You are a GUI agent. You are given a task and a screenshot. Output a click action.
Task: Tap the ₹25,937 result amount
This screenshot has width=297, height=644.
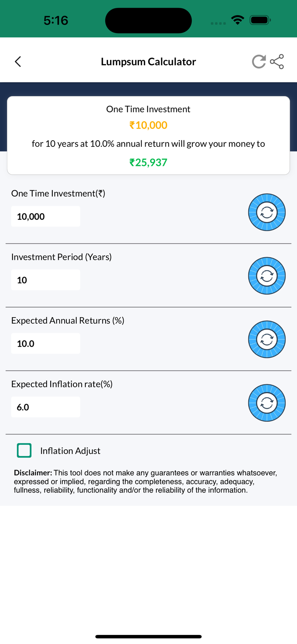point(148,163)
